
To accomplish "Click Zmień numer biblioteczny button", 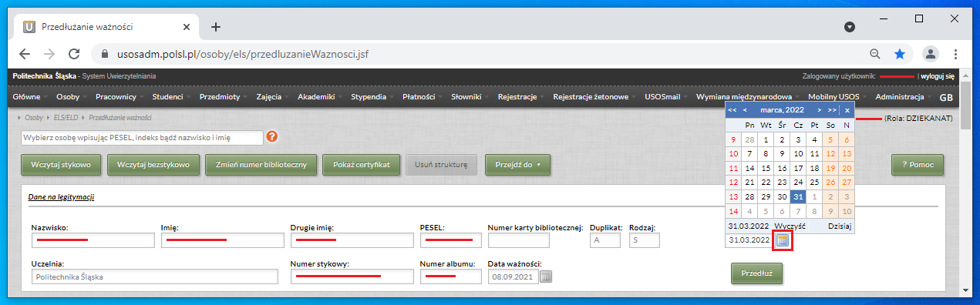I will click(261, 165).
